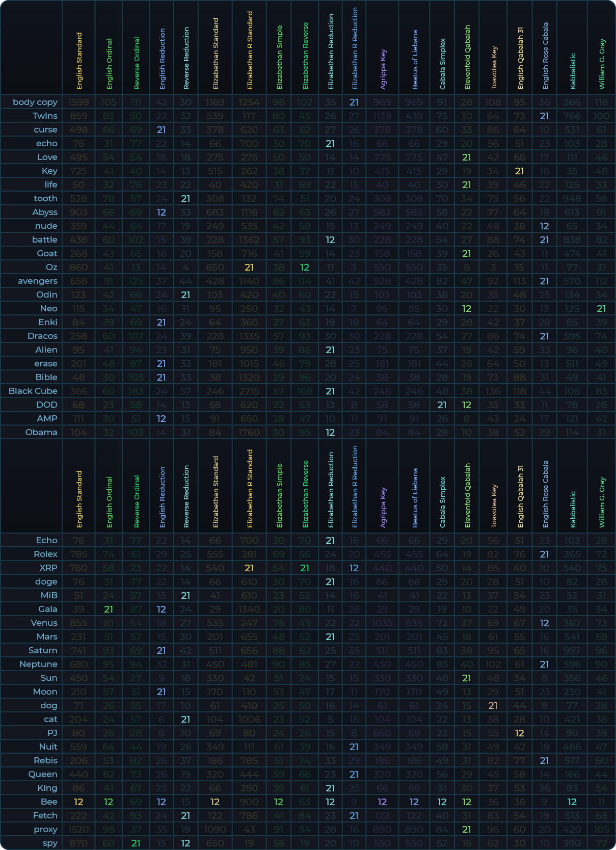Select "Rolex" in the word list
Screen dimensions: 616x850
45,554
